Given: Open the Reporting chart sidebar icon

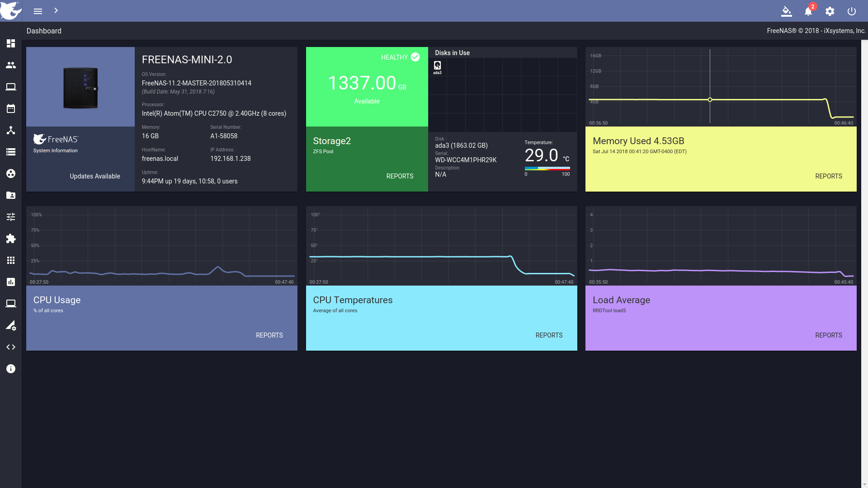Looking at the screenshot, I should click(x=11, y=282).
